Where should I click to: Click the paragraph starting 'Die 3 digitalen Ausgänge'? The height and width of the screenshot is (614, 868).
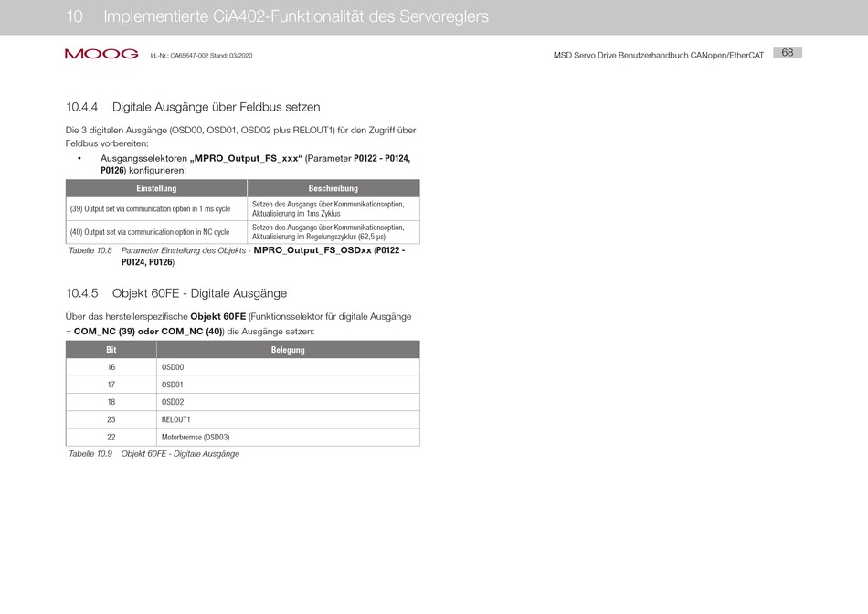click(241, 137)
